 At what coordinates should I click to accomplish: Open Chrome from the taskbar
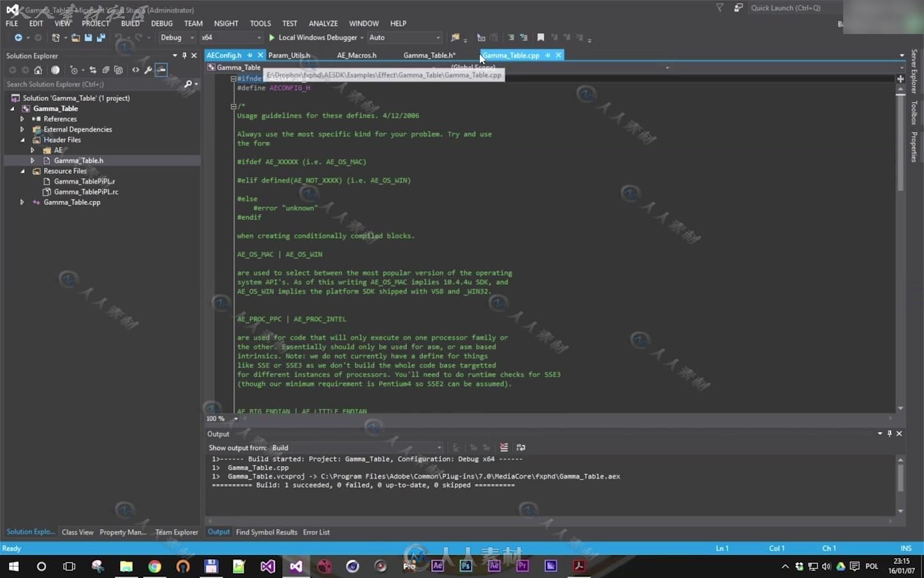[155, 566]
